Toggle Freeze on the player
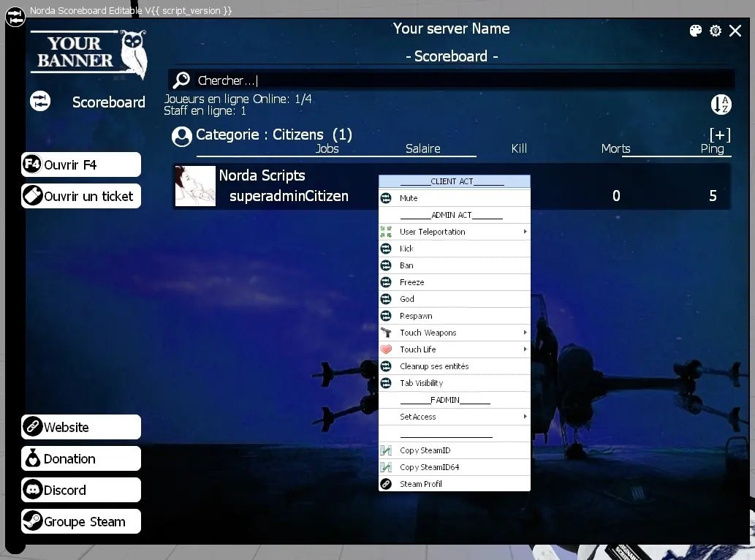This screenshot has height=560, width=755. pyautogui.click(x=411, y=282)
